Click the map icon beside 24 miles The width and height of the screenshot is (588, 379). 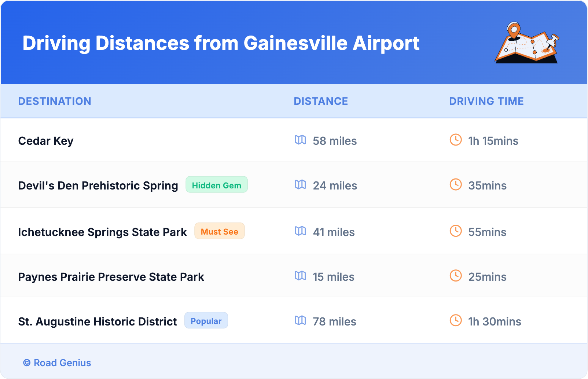tap(300, 185)
